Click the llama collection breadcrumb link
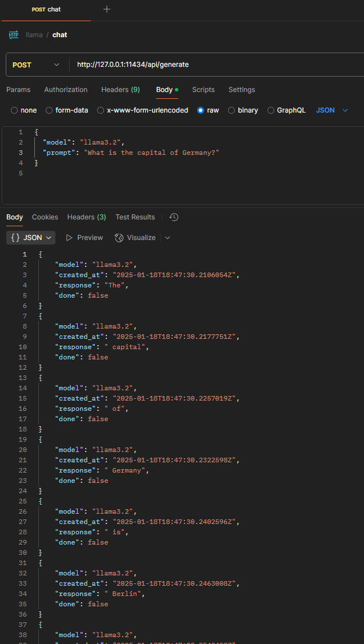The height and width of the screenshot is (644, 364). coord(34,35)
